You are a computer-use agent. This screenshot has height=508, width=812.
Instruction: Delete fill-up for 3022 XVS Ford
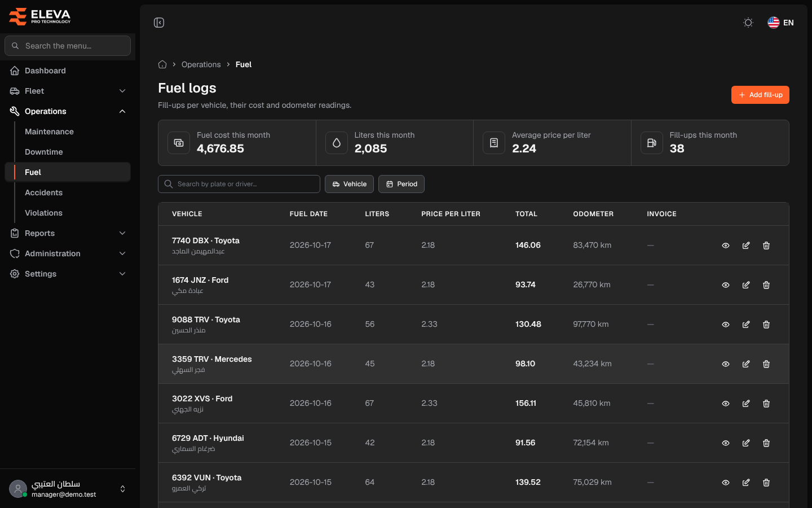click(766, 404)
